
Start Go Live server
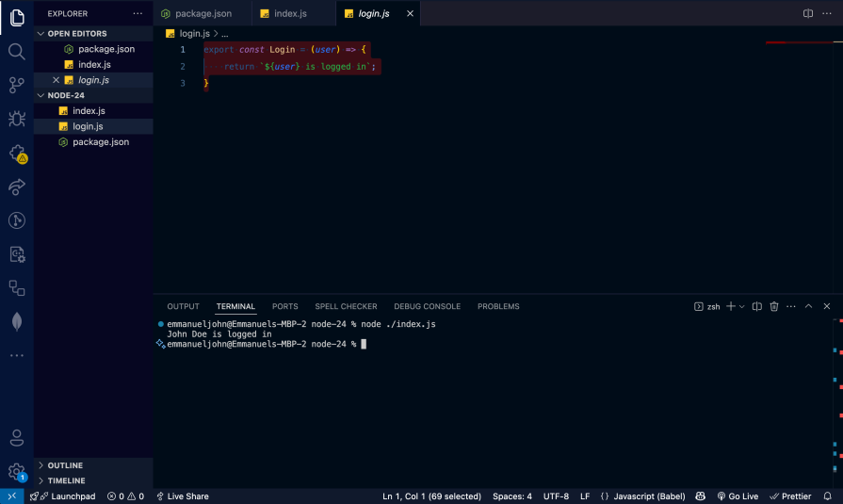pyautogui.click(x=738, y=496)
